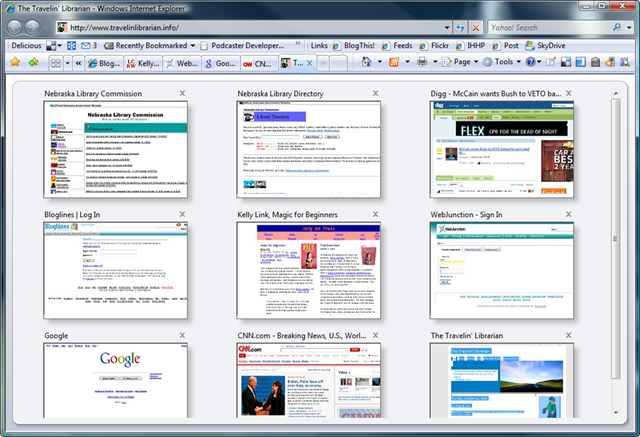Switch to the CN... tab
The width and height of the screenshot is (640, 437).
[x=259, y=64]
